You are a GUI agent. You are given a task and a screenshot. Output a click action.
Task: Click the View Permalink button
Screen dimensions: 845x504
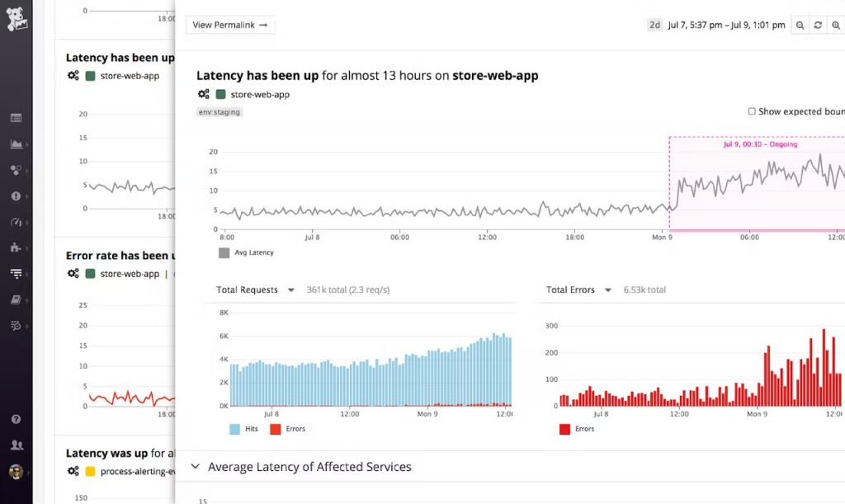(x=229, y=25)
